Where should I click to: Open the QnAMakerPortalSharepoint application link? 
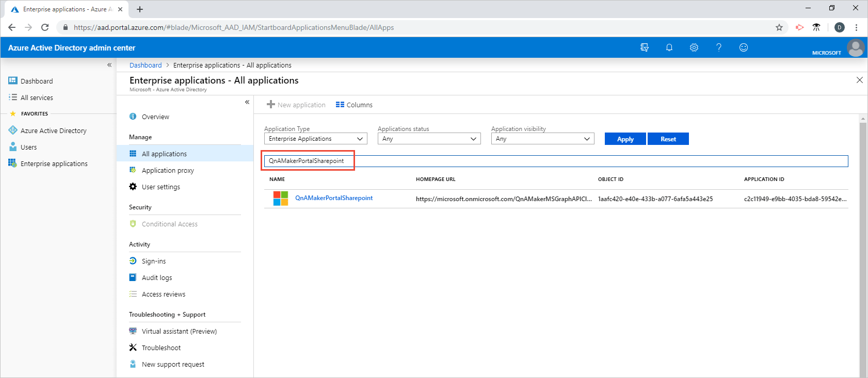tap(333, 198)
